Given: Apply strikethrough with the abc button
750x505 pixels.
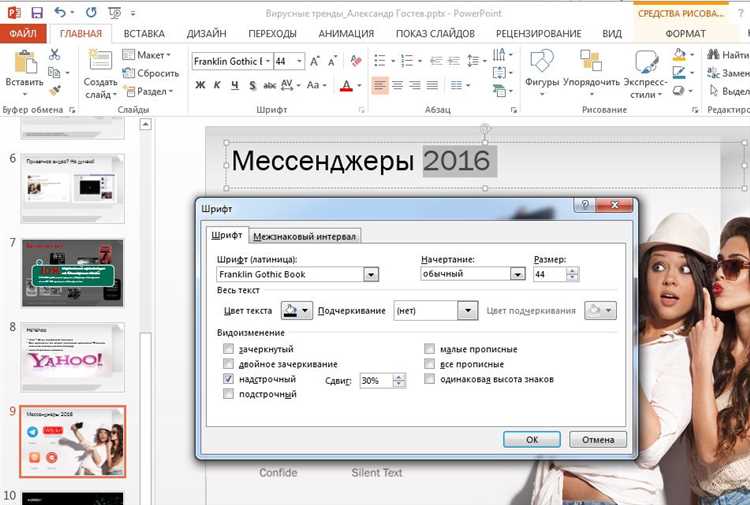Looking at the screenshot, I should pyautogui.click(x=269, y=85).
